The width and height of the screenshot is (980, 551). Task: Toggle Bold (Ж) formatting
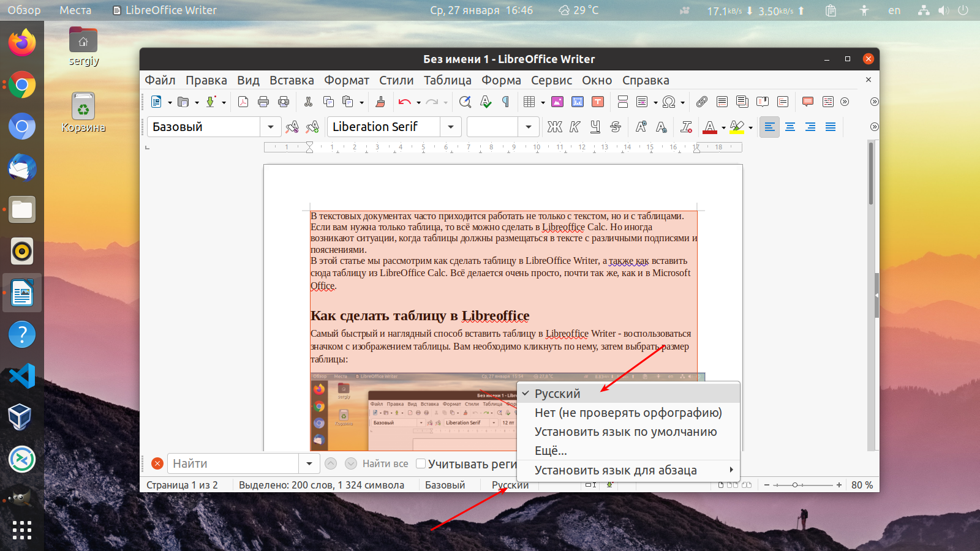click(x=555, y=127)
